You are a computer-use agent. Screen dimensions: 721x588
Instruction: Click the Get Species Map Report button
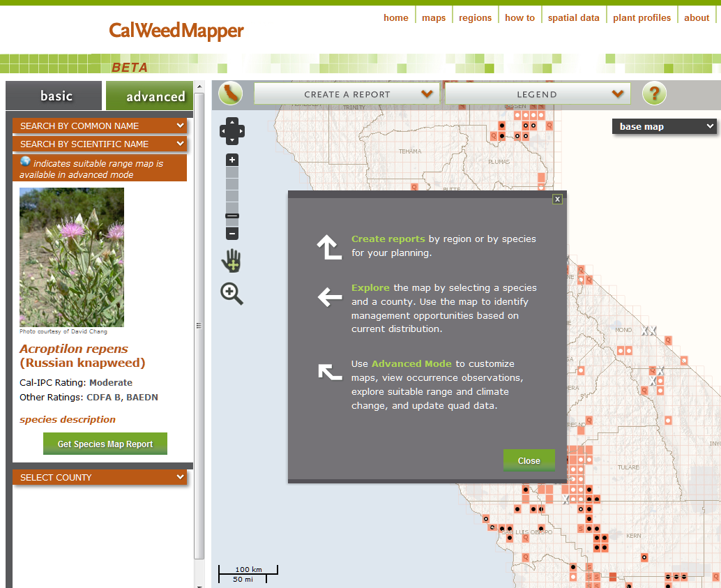(x=105, y=444)
